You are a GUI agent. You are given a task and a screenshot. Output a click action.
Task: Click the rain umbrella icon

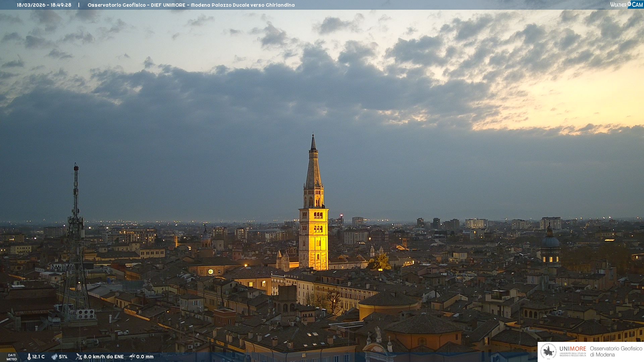click(x=132, y=357)
